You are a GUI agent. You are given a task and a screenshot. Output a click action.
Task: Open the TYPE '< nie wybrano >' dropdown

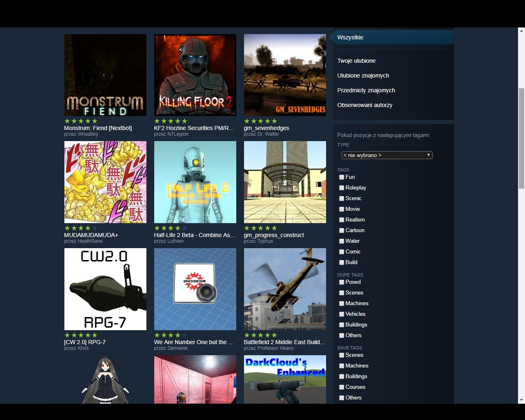pos(387,155)
